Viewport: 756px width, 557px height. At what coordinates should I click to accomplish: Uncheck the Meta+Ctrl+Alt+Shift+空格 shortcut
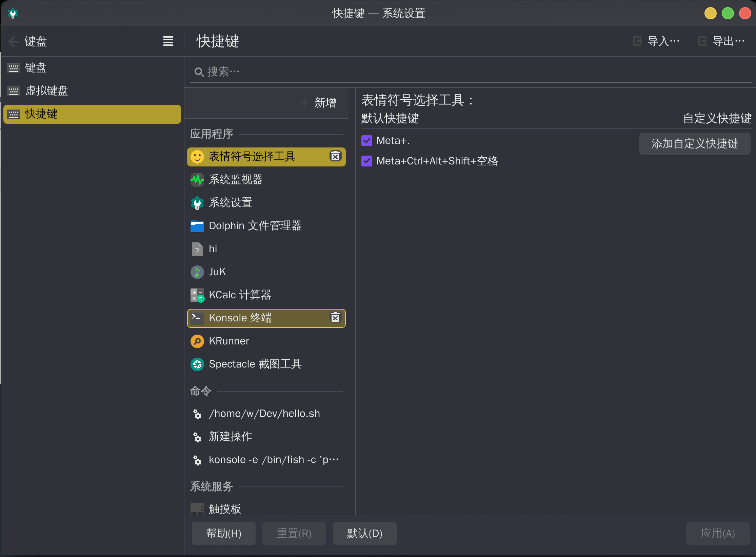click(x=367, y=161)
